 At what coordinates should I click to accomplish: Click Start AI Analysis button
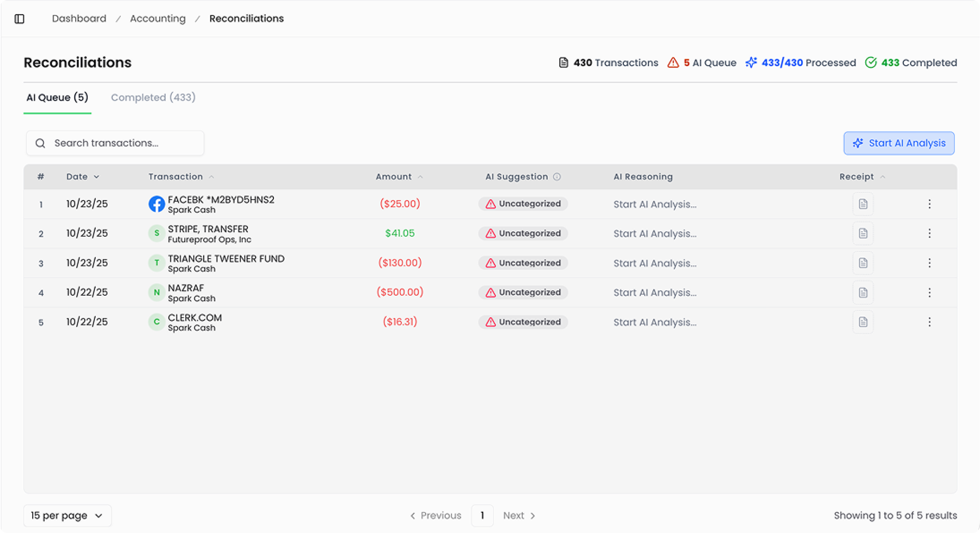pyautogui.click(x=898, y=143)
